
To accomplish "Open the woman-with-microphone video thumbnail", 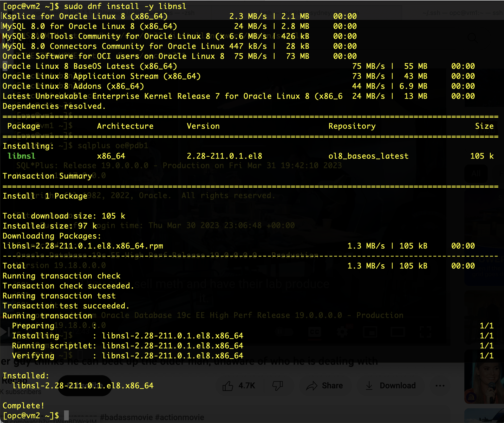I will (x=484, y=378).
